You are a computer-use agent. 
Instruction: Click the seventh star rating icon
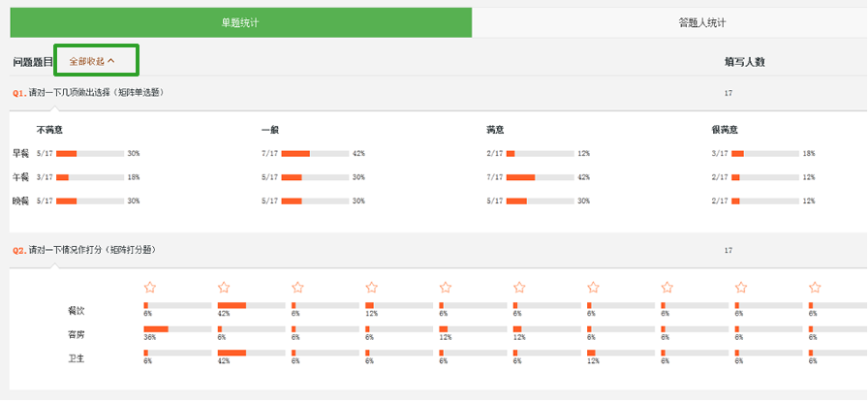tap(594, 287)
